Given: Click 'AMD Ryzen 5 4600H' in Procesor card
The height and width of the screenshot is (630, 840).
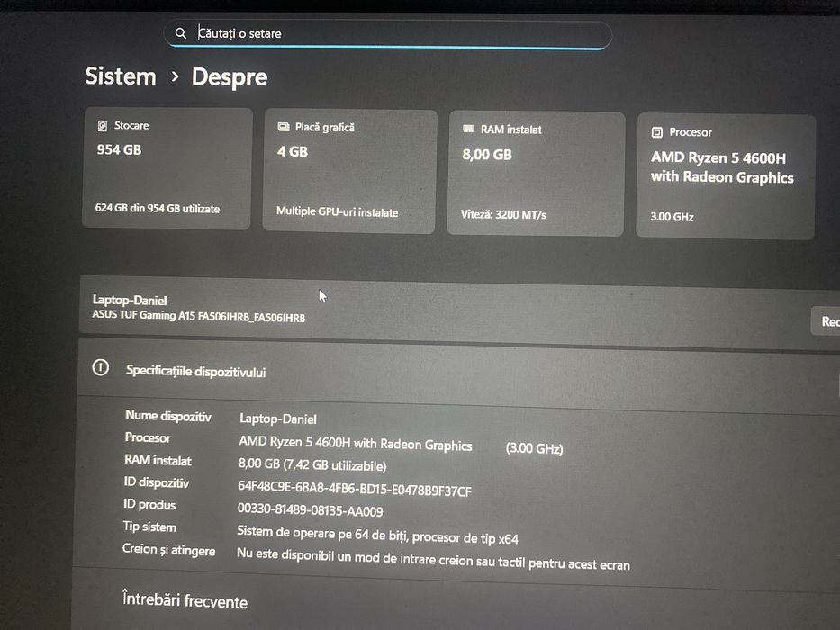Looking at the screenshot, I should pyautogui.click(x=718, y=158).
